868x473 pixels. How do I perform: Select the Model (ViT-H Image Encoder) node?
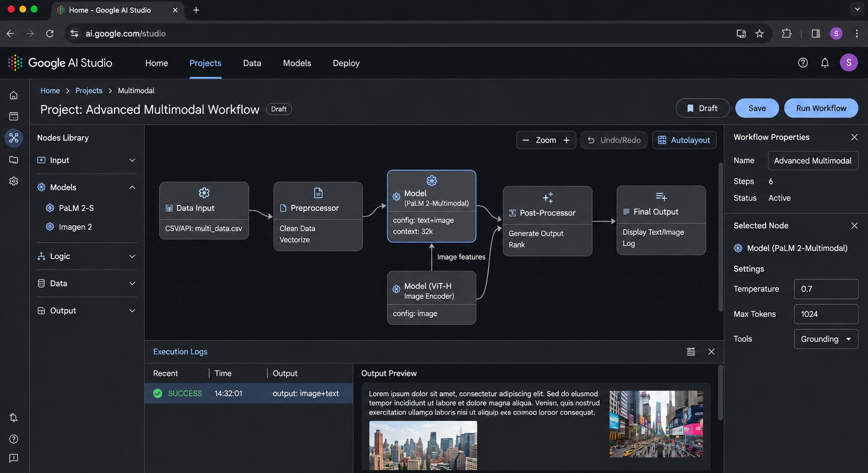click(x=431, y=298)
